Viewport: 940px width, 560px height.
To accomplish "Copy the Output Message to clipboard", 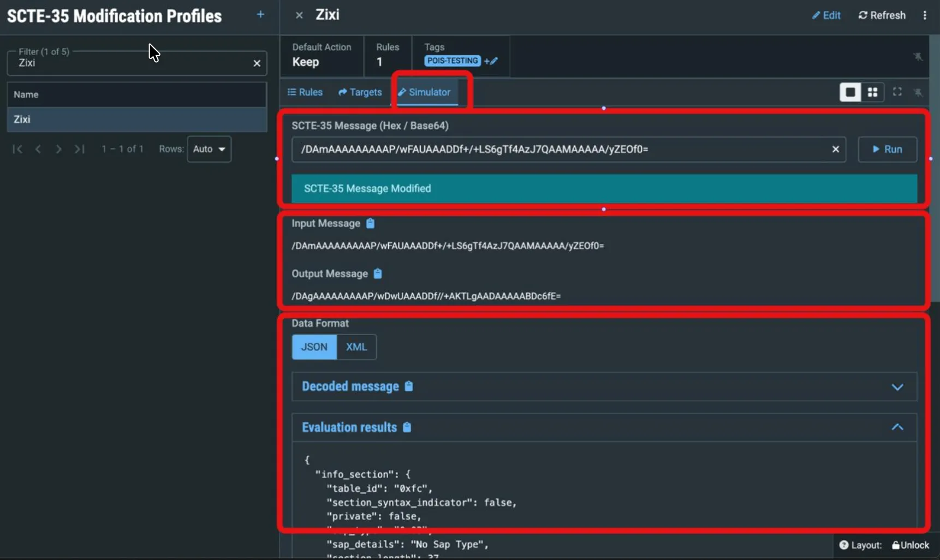I will coord(378,273).
